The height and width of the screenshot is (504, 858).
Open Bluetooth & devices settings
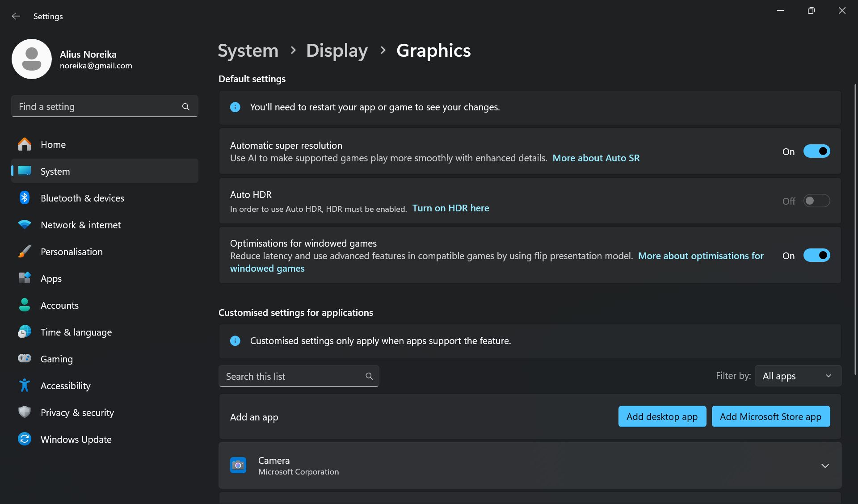point(82,198)
